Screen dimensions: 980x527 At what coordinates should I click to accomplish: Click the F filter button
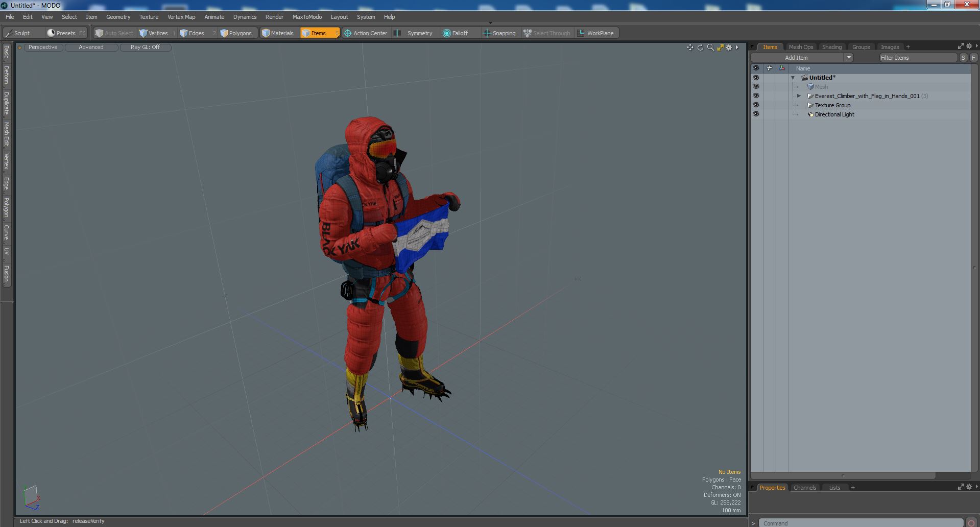pyautogui.click(x=973, y=58)
